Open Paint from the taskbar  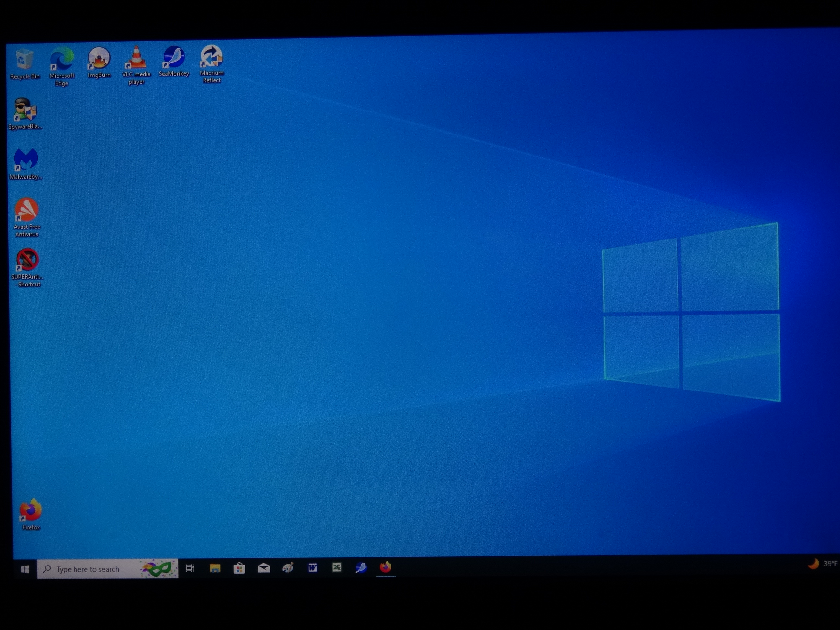coord(288,568)
